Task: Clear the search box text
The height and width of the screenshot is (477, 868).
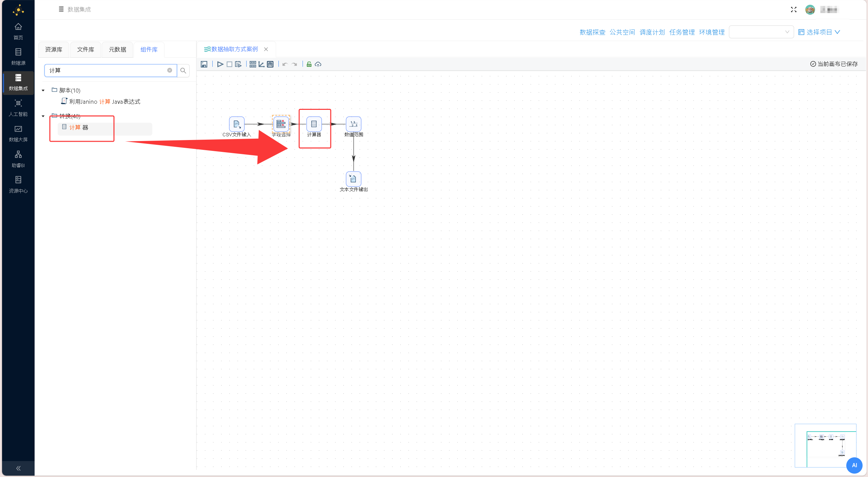Action: click(x=170, y=70)
